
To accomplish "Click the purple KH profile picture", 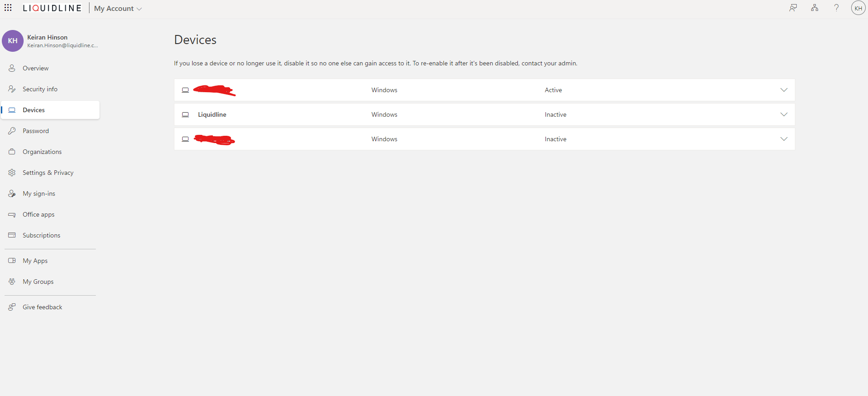I will pos(13,41).
